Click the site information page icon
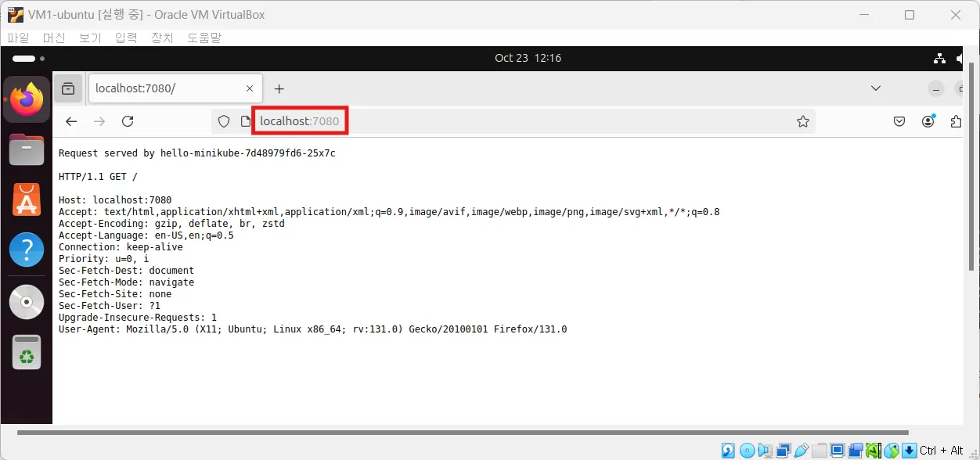This screenshot has width=980, height=460. click(245, 121)
